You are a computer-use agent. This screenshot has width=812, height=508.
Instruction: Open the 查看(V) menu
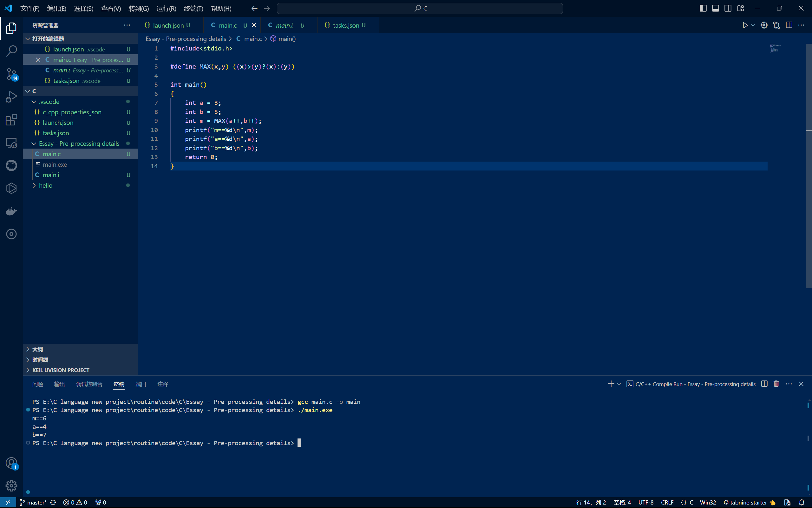click(111, 8)
